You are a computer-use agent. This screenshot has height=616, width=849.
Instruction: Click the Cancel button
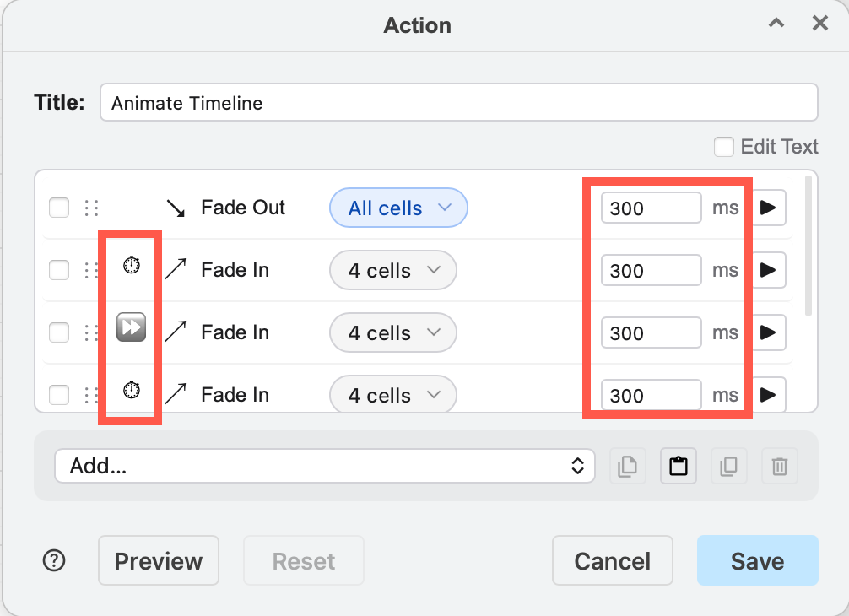[613, 561]
